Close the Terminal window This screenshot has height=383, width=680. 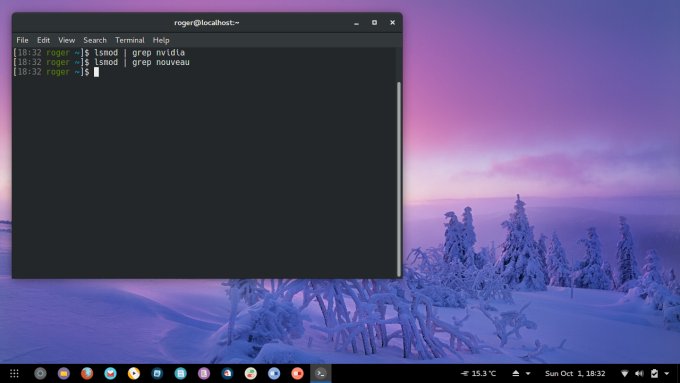pyautogui.click(x=392, y=23)
